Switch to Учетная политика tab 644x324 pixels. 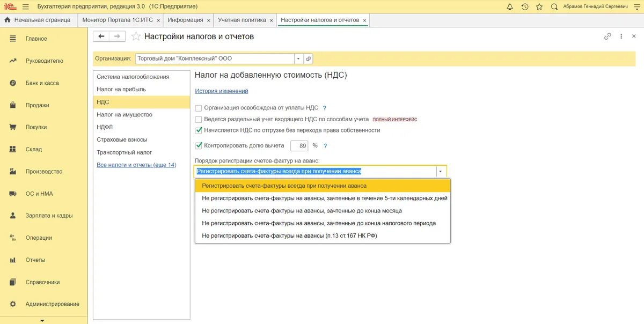coord(241,20)
